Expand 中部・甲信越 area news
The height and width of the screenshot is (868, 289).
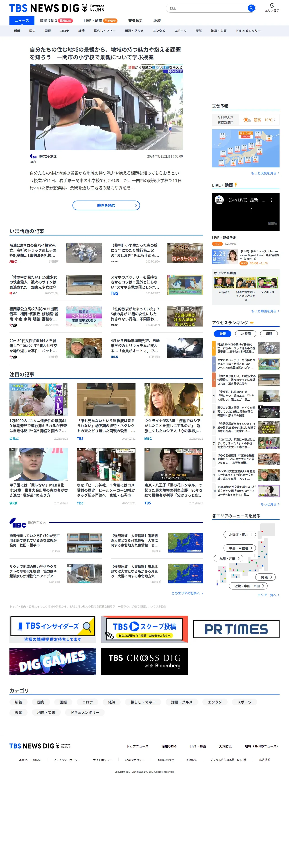(240, 548)
